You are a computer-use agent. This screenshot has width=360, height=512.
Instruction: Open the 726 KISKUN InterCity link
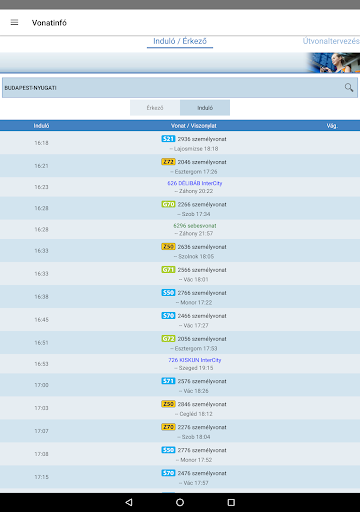tap(195, 360)
